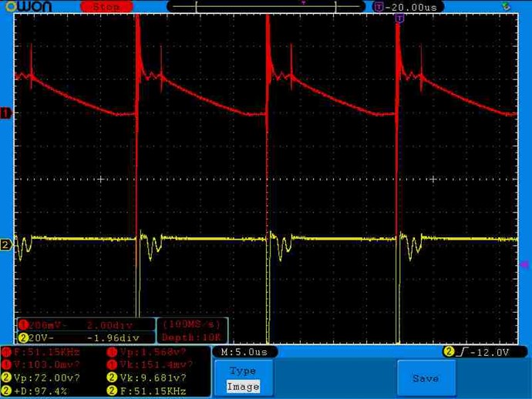
Task: Click channel 2 +D:97.4% duty measurement
Action: click(x=35, y=391)
